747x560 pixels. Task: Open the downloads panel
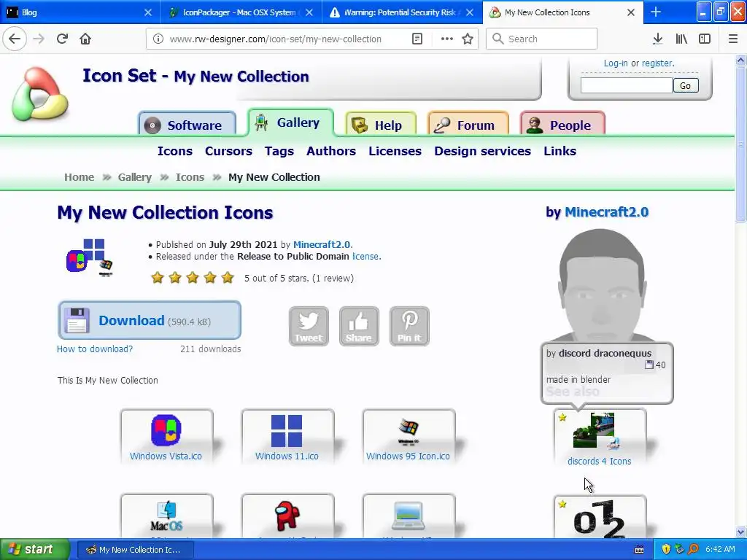point(657,39)
